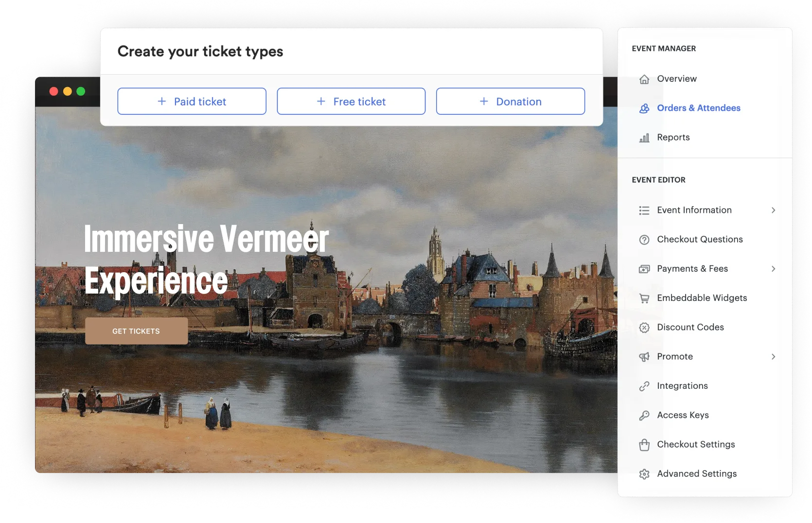Select Embeddable Widgets menu item

pyautogui.click(x=702, y=298)
